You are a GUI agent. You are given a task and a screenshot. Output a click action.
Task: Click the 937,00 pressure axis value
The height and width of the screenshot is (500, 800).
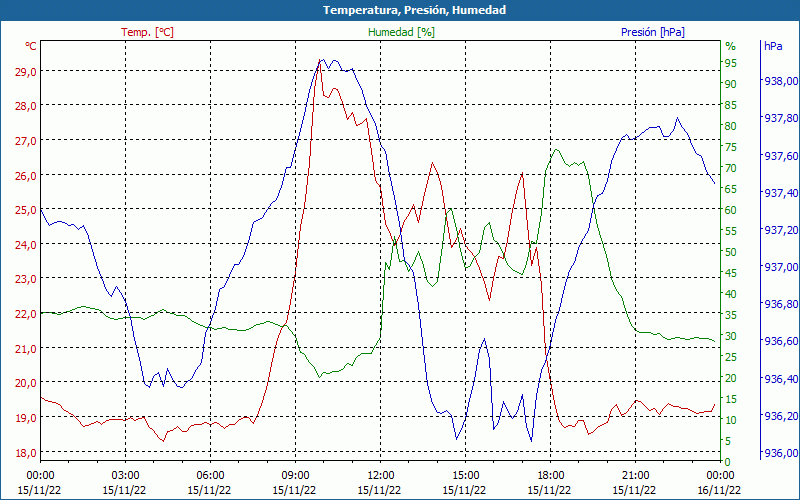[781, 267]
